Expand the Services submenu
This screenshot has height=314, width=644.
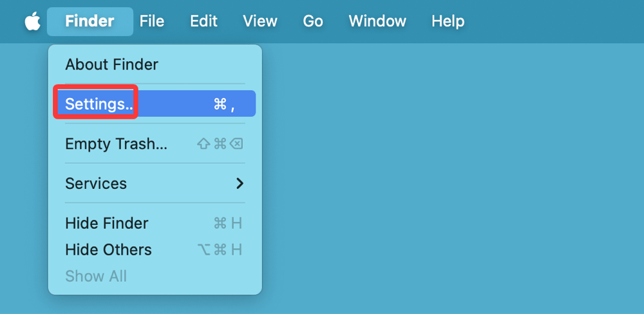[x=155, y=183]
